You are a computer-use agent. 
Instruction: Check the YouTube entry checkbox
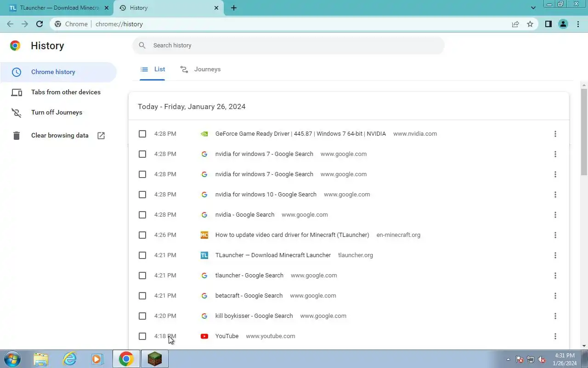click(142, 336)
